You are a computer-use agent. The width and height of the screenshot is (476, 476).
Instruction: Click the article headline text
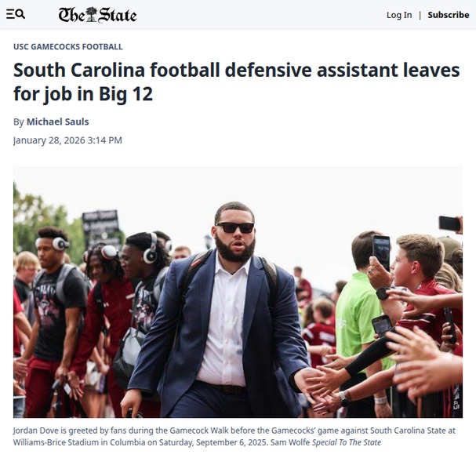236,82
